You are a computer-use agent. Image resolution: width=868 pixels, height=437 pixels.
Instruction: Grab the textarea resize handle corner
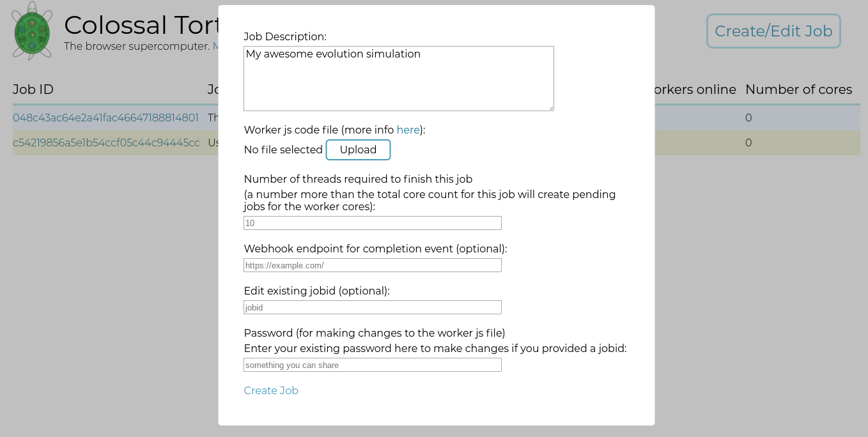tap(550, 107)
